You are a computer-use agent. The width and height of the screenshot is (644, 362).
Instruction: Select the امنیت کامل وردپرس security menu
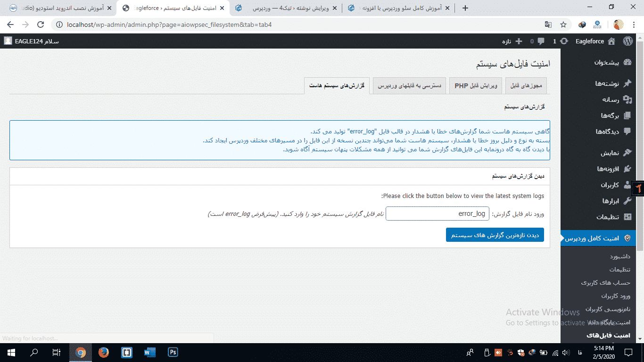coord(598,239)
